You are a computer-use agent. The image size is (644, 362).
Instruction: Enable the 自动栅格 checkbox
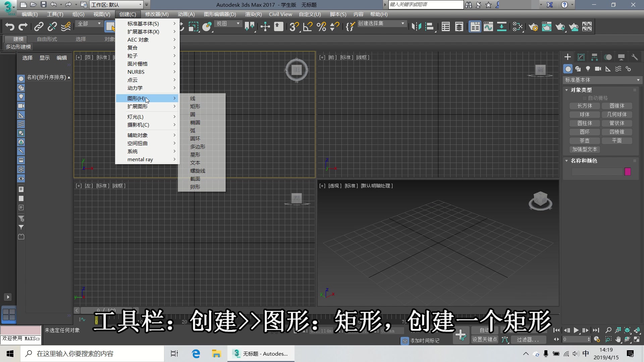(585, 98)
